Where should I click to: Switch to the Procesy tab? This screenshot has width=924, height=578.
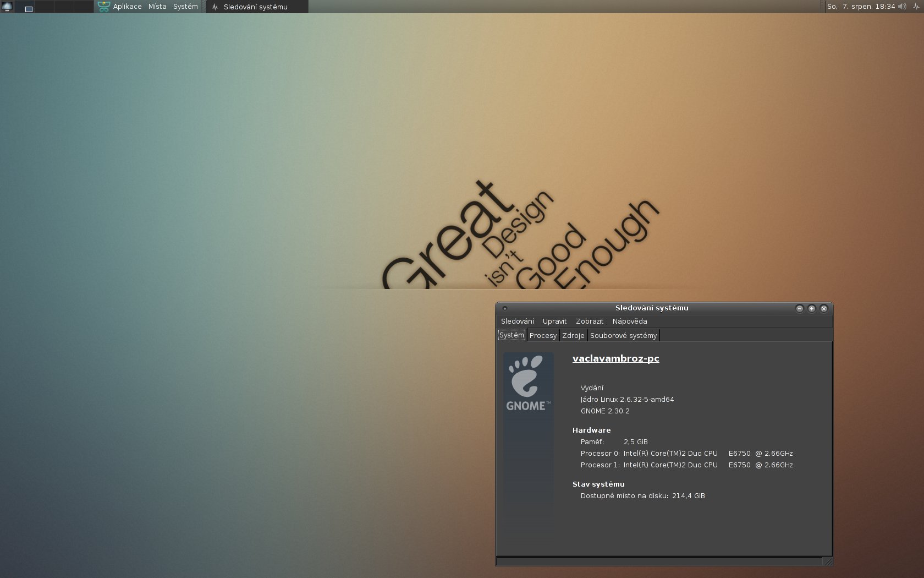point(543,335)
